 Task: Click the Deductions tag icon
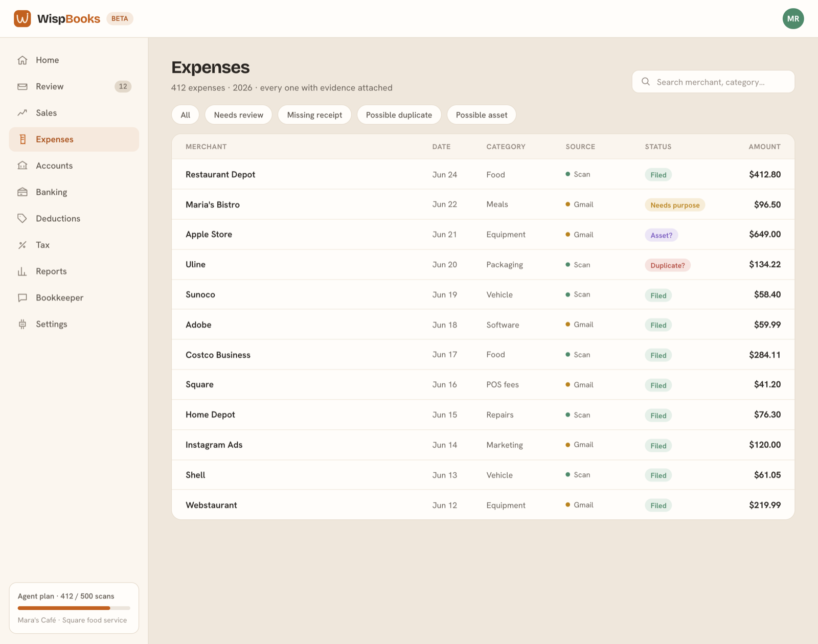pos(22,218)
